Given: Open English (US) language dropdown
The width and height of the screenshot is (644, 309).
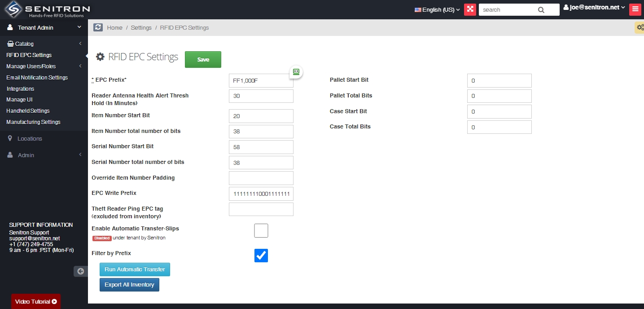Looking at the screenshot, I should click(437, 9).
